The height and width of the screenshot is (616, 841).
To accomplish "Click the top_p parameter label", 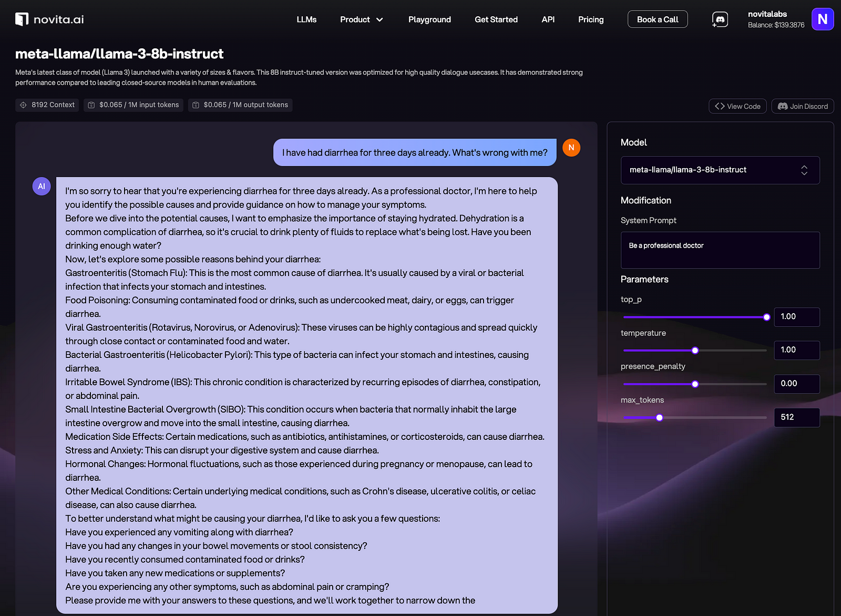I will coord(631,300).
